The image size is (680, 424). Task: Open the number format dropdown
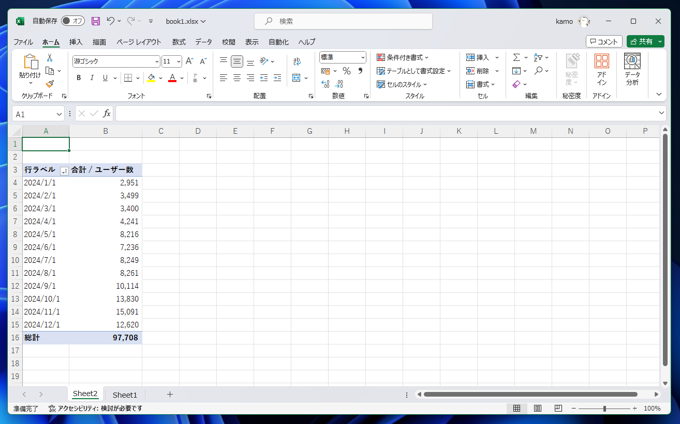363,57
